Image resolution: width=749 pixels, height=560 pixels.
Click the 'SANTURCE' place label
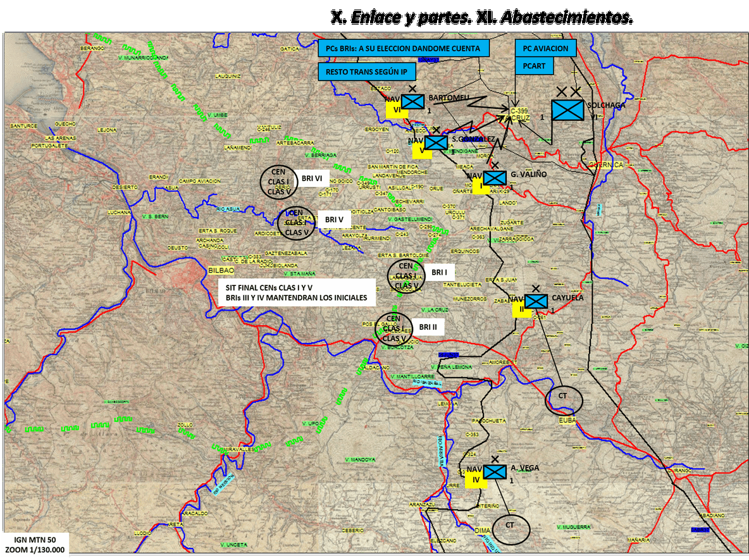click(24, 126)
